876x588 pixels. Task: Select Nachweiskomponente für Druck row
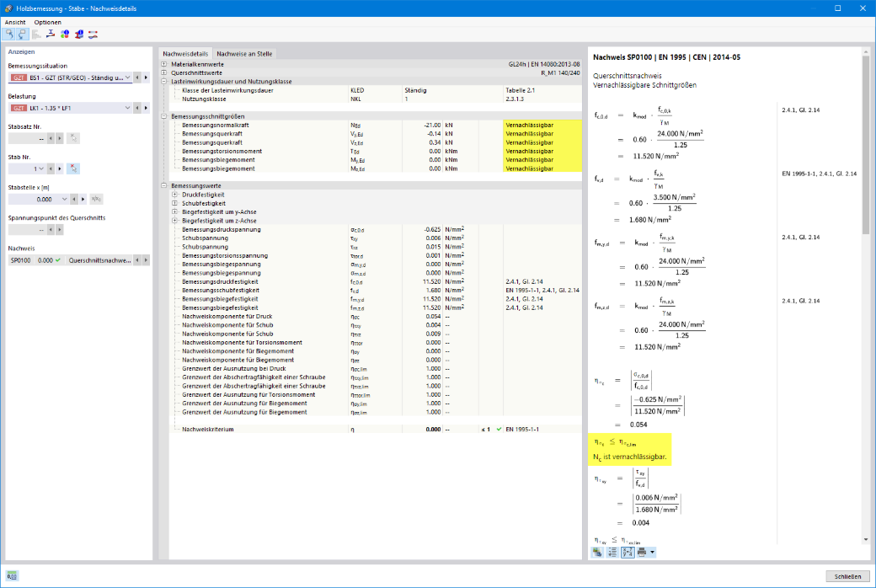coord(375,317)
